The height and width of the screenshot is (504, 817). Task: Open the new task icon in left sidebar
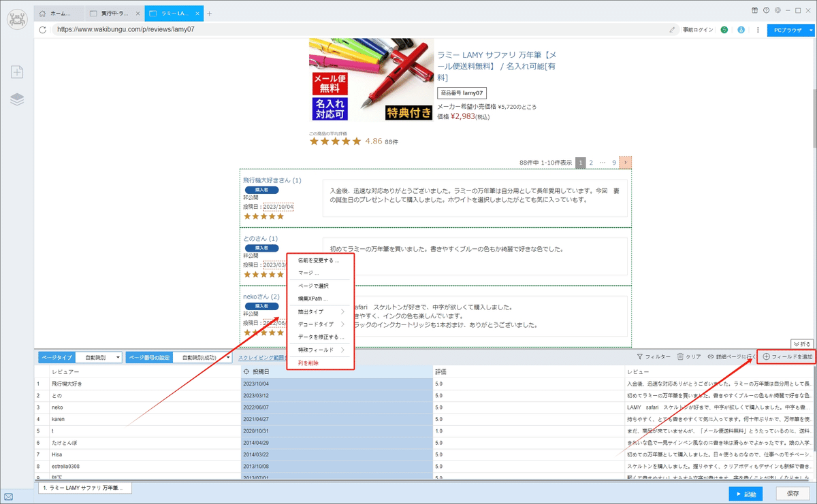tap(17, 72)
